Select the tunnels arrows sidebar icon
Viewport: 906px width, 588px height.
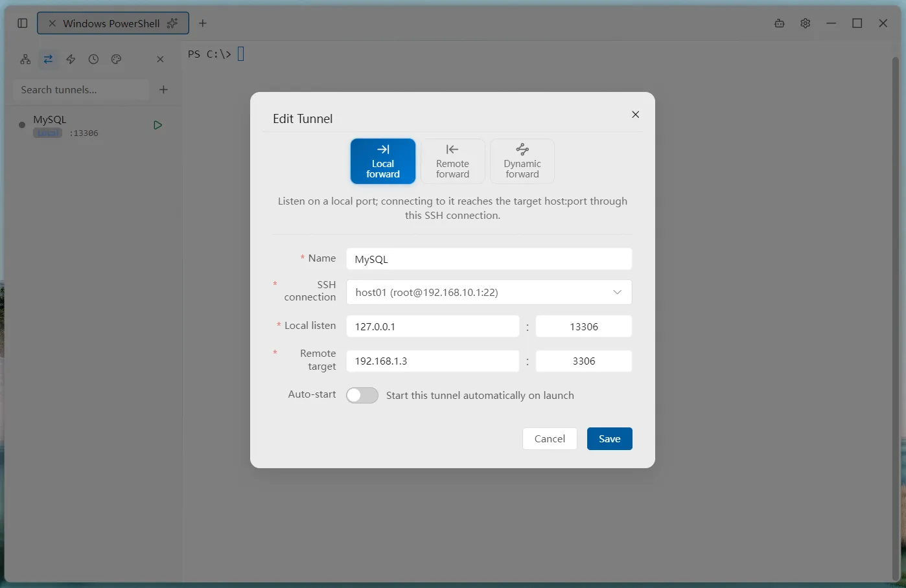point(48,59)
